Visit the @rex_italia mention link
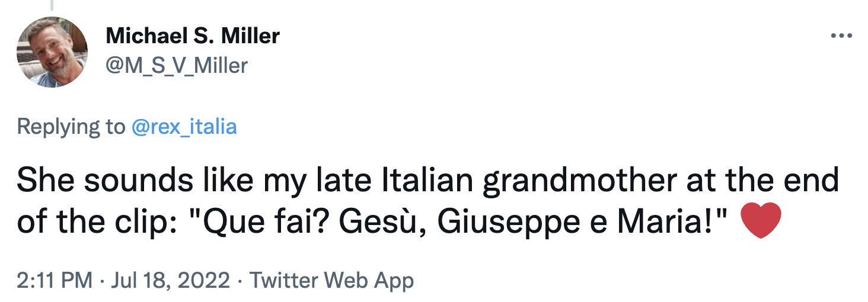Image resolution: width=868 pixels, height=302 pixels. (x=184, y=126)
